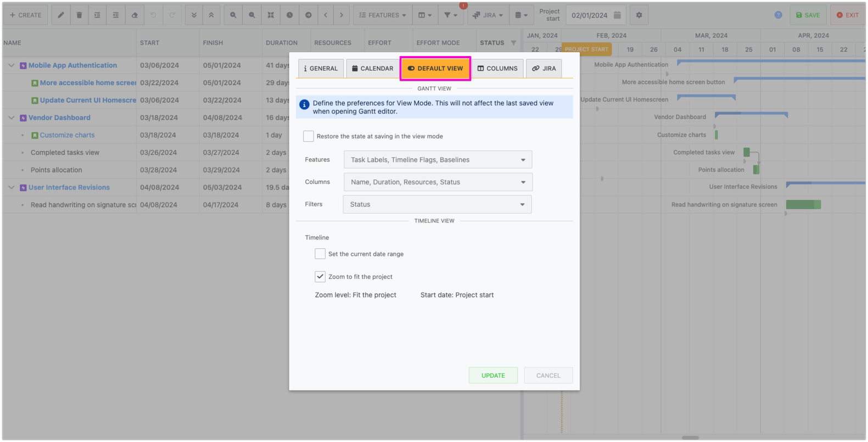Click the zoom to fit icon
868x442 pixels.
(271, 15)
